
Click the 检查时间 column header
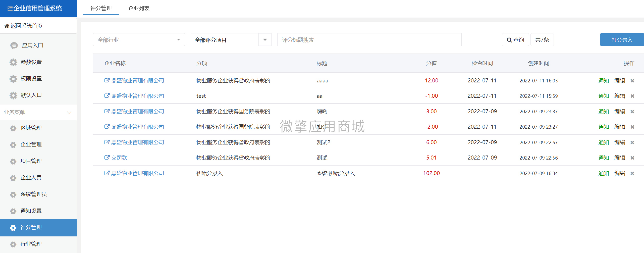click(482, 63)
